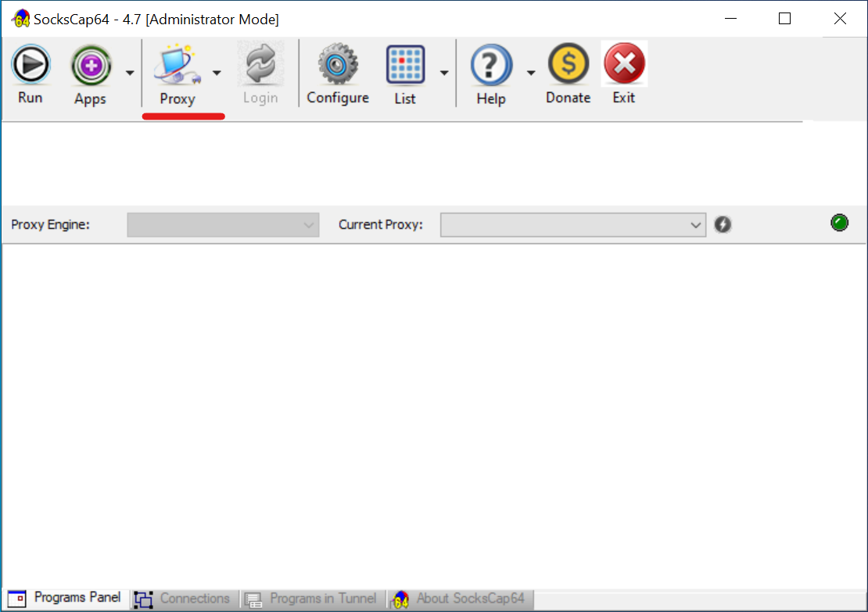Switch to the Connections tab
868x612 pixels.
click(x=185, y=599)
